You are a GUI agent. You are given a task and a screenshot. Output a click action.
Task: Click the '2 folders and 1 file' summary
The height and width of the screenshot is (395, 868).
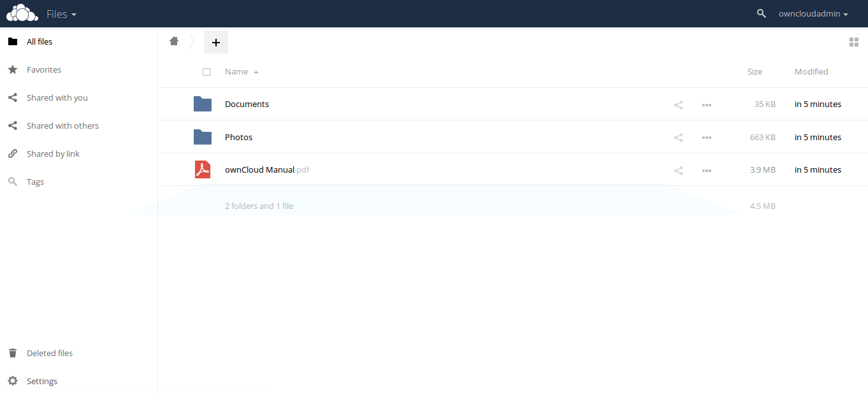tap(259, 206)
